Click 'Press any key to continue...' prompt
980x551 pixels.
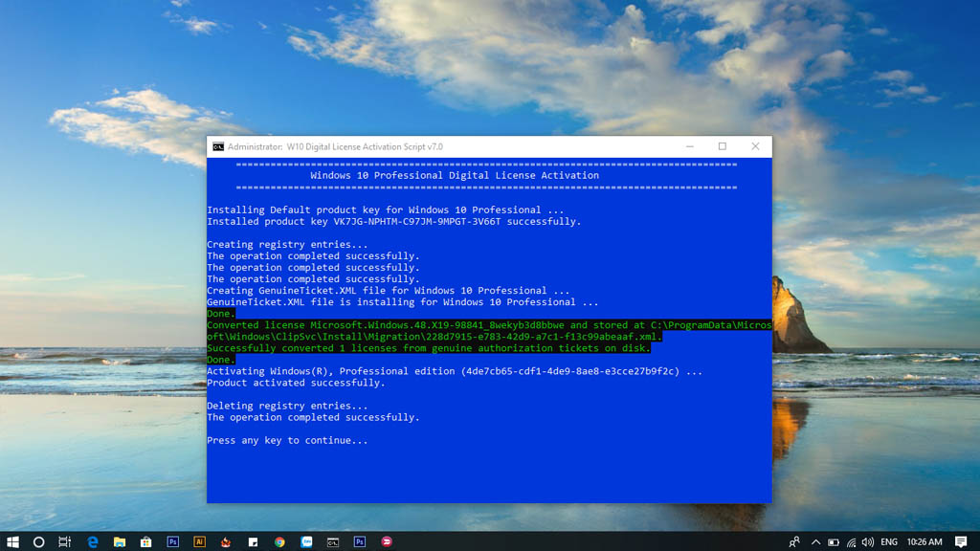287,440
